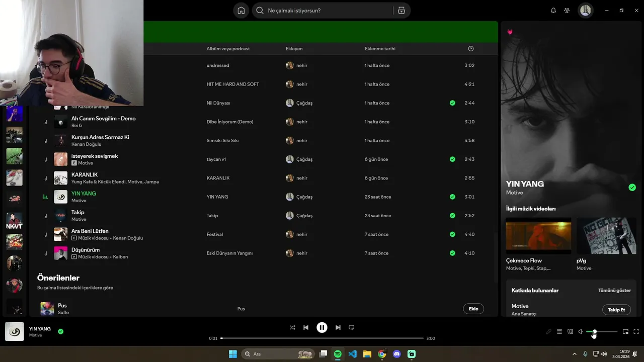Open Task View on the taskbar
Image resolution: width=644 pixels, height=362 pixels.
pyautogui.click(x=324, y=354)
